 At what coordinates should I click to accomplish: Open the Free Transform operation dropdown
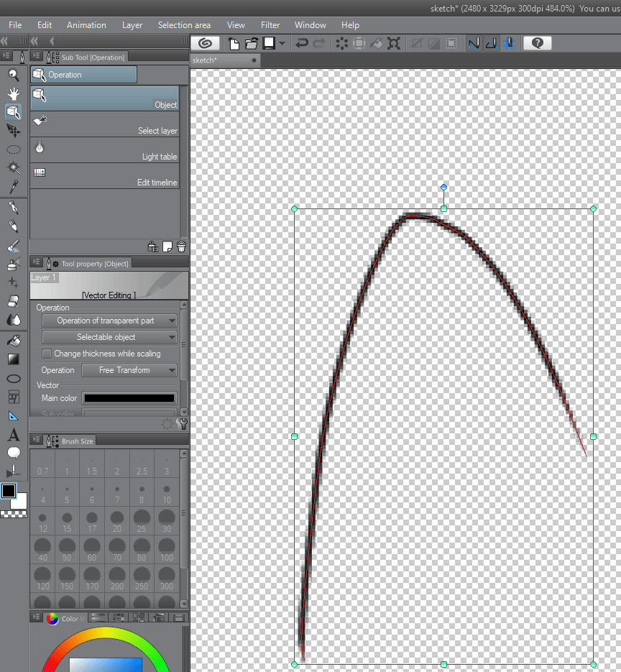click(x=129, y=370)
